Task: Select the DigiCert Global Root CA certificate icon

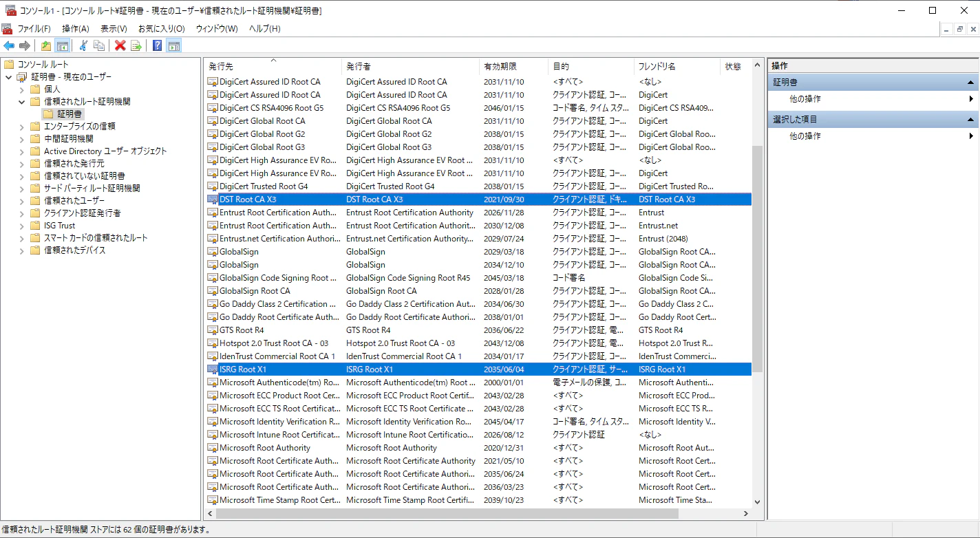Action: (x=213, y=121)
